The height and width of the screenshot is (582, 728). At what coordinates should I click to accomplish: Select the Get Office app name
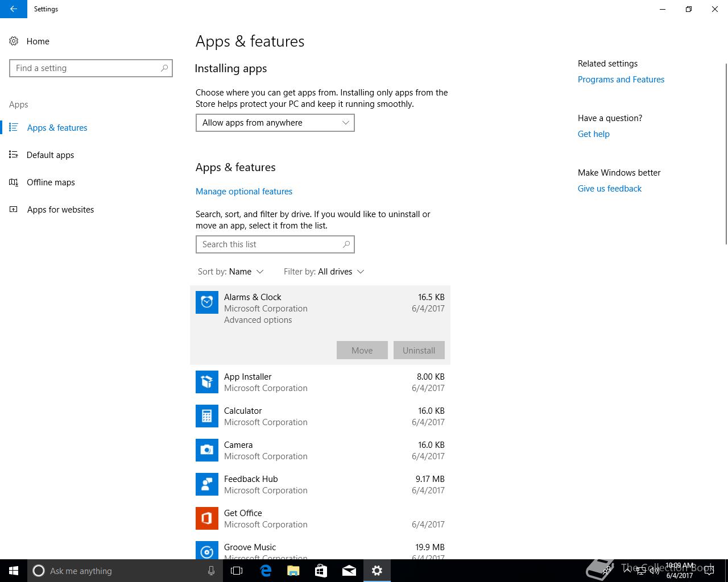(243, 513)
